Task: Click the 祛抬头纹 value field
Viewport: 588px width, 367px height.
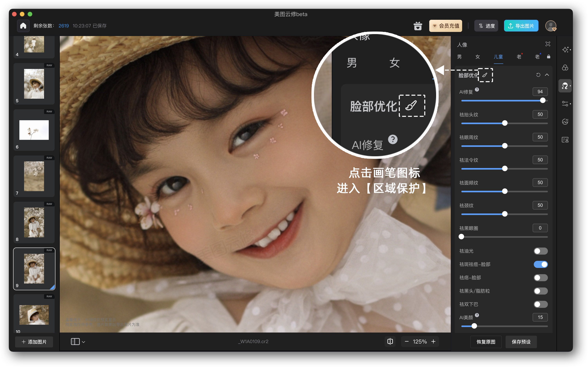Action: pos(540,114)
